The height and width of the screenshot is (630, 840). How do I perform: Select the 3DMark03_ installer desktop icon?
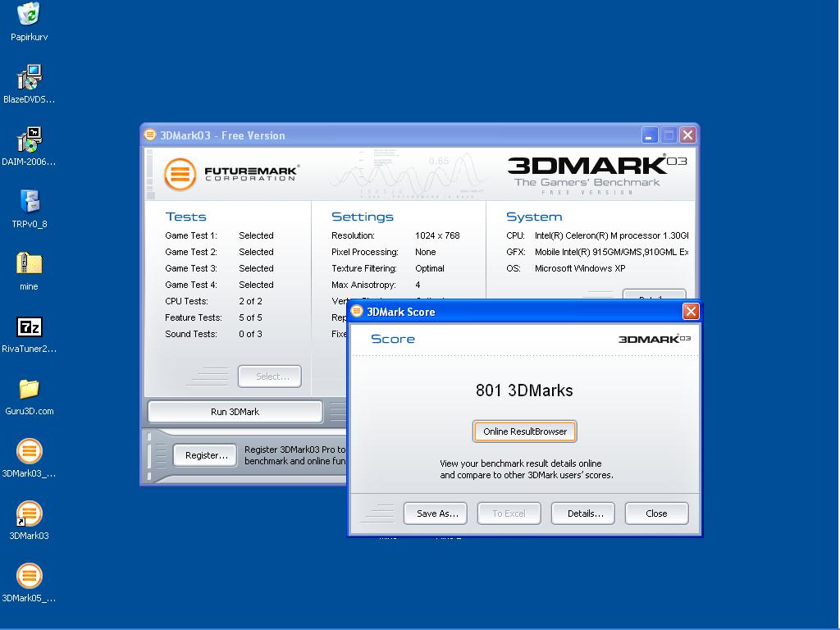(x=29, y=451)
